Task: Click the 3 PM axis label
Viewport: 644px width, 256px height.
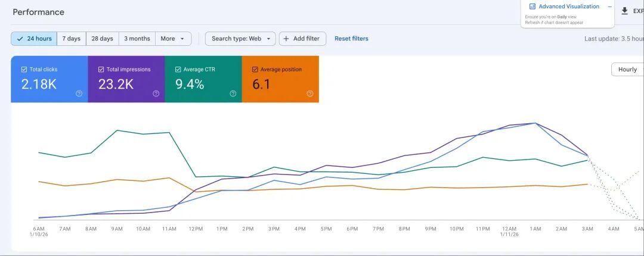Action: tap(274, 229)
